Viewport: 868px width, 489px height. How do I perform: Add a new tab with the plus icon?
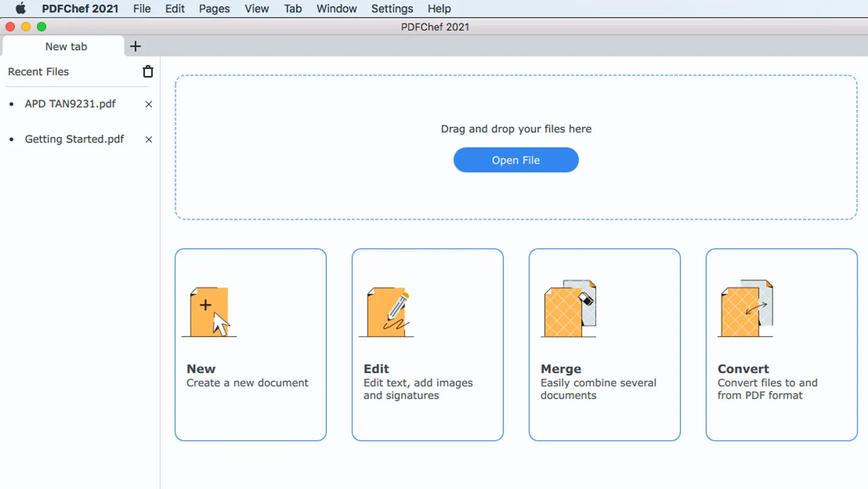click(136, 46)
